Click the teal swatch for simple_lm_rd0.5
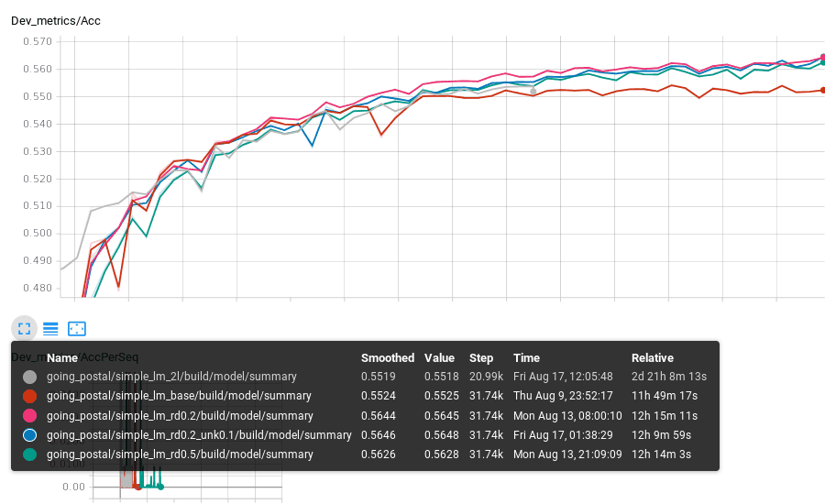 click(30, 455)
